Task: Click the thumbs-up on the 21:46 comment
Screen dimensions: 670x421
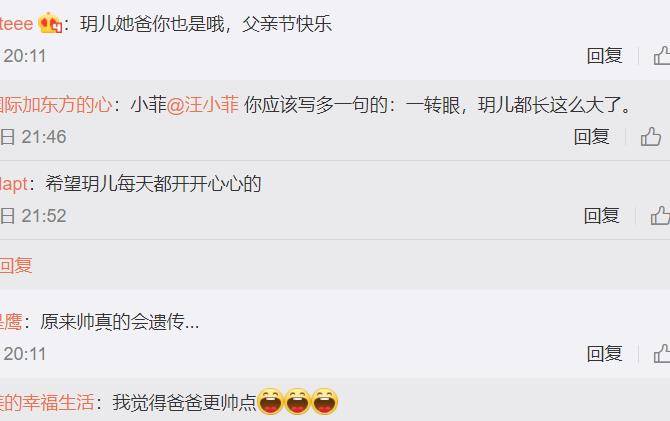Action: (x=651, y=137)
